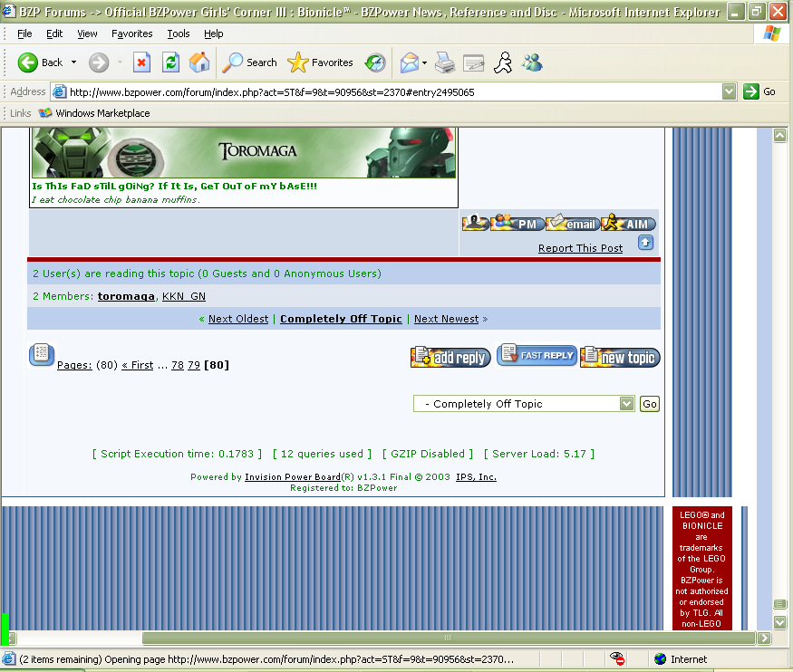Viewport: 793px width, 672px height.
Task: Open Windows Messenger people icon
Action: pyautogui.click(x=533, y=62)
